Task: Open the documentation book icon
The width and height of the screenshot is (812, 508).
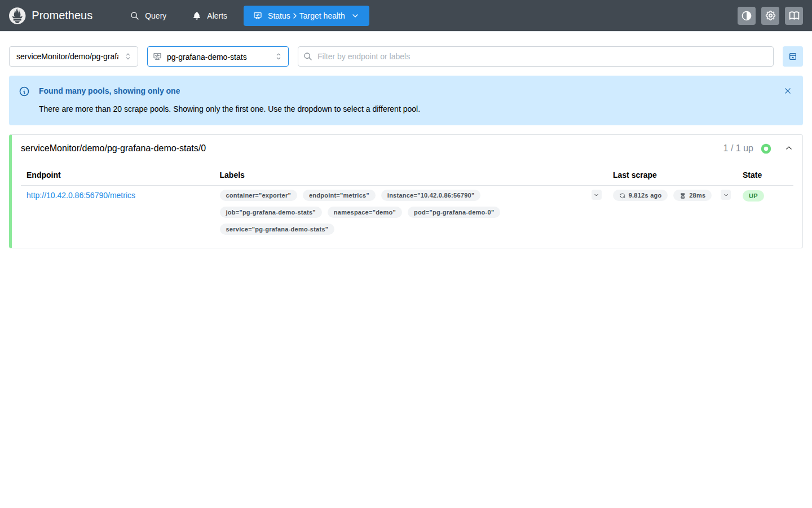Action: (794, 16)
